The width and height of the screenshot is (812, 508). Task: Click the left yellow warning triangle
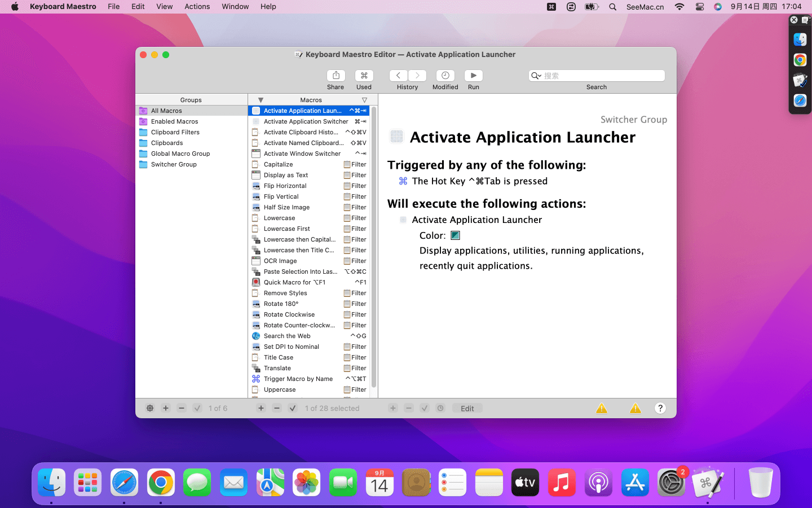click(602, 408)
